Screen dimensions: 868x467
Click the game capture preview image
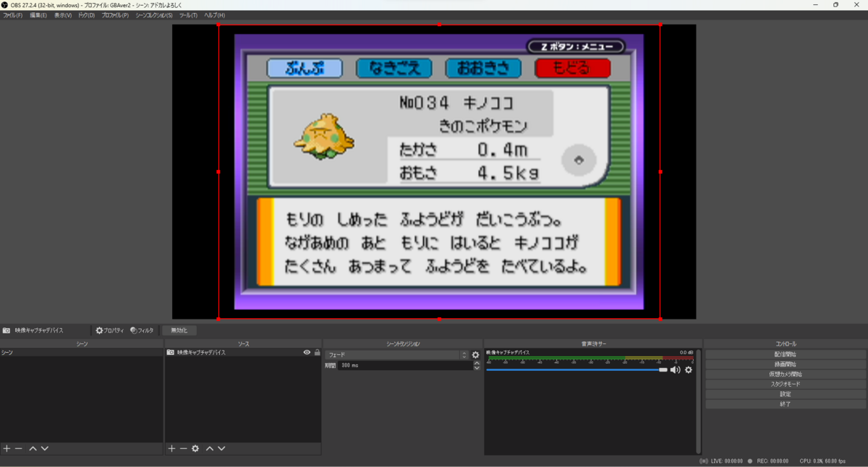click(439, 172)
